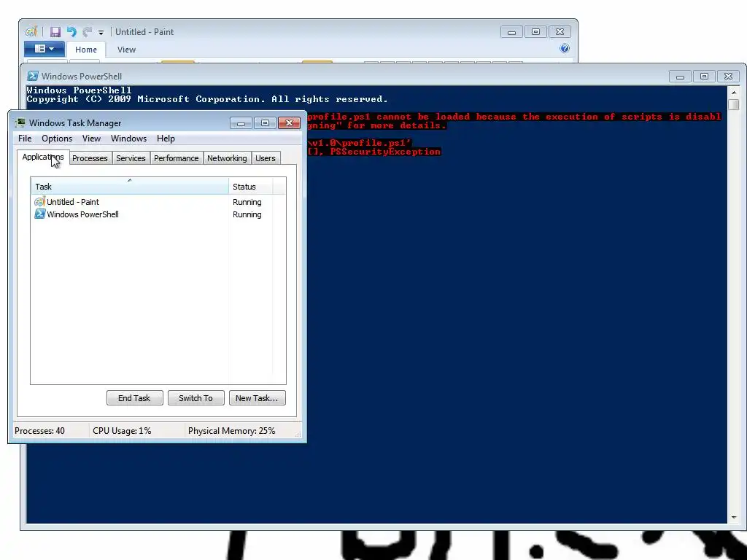Click the Paint icon in the task list
Viewport: 747px width, 560px height.
pos(39,201)
